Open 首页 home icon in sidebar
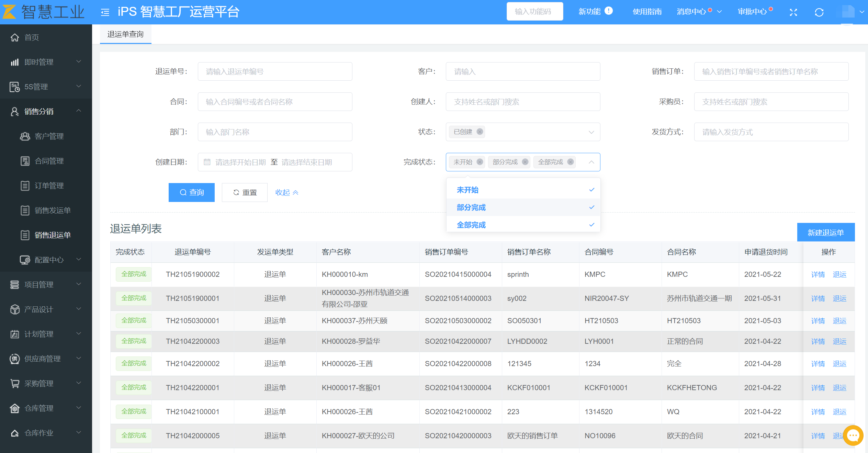 [15, 37]
